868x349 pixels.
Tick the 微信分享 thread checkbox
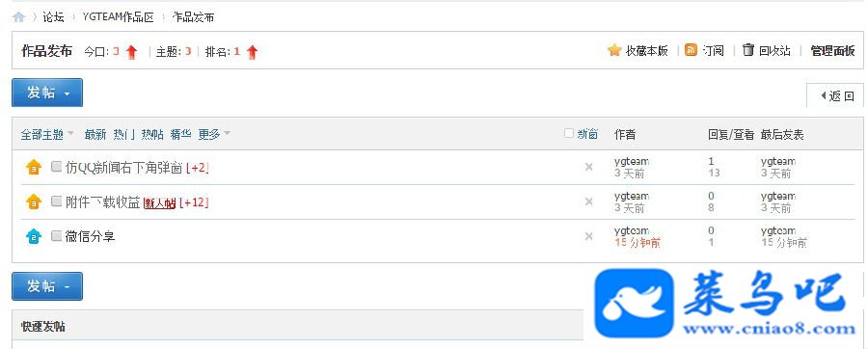pos(56,236)
